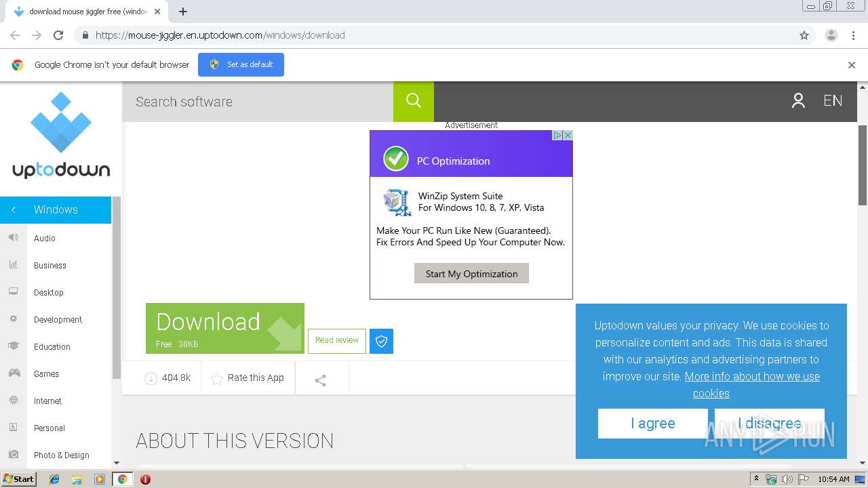Open the media player taskbar icon
Image resolution: width=868 pixels, height=488 pixels.
click(x=100, y=479)
